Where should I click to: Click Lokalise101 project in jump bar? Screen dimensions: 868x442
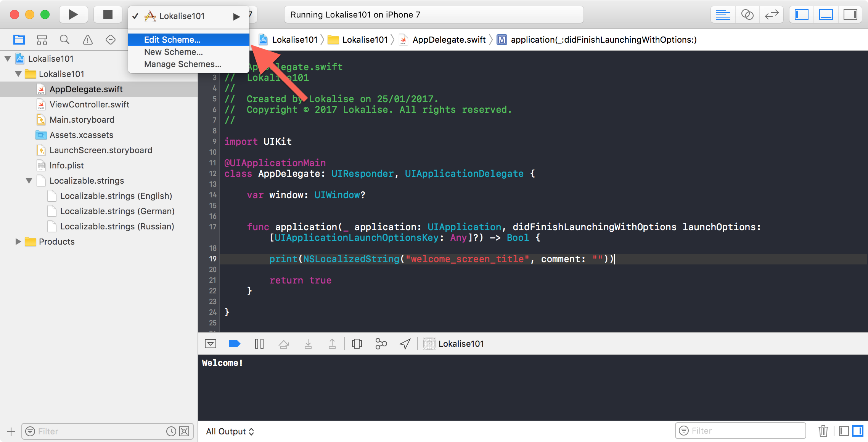(288, 40)
